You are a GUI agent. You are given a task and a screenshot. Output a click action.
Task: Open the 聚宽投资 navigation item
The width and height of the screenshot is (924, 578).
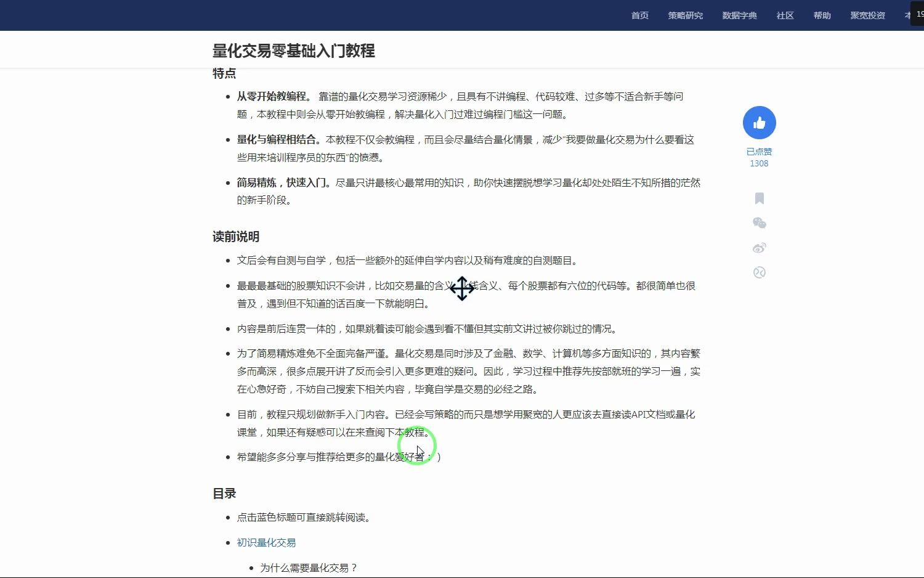coord(868,15)
